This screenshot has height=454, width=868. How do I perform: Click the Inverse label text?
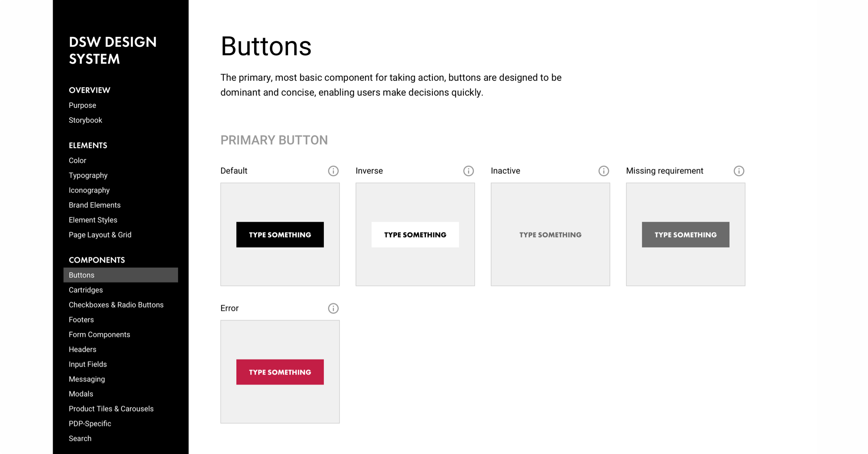(369, 171)
